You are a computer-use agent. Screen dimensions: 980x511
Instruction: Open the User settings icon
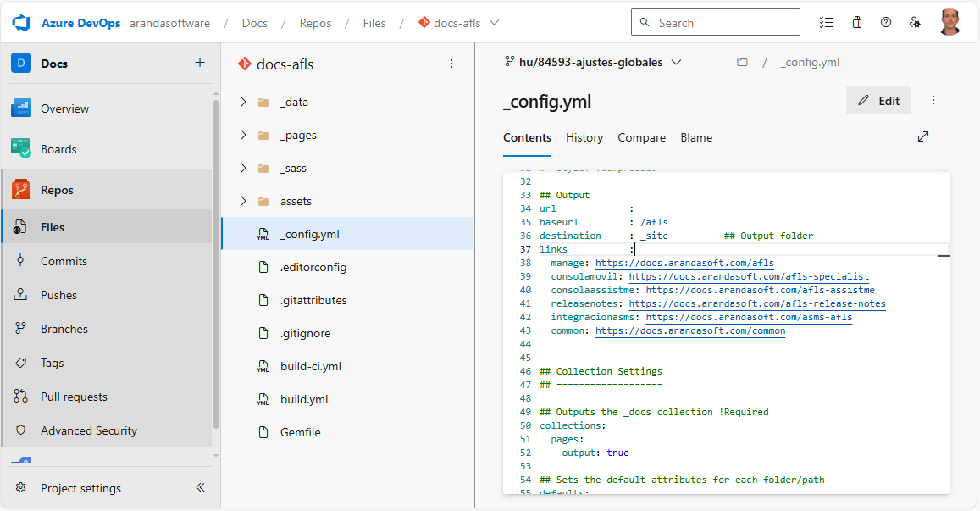pyautogui.click(x=915, y=23)
